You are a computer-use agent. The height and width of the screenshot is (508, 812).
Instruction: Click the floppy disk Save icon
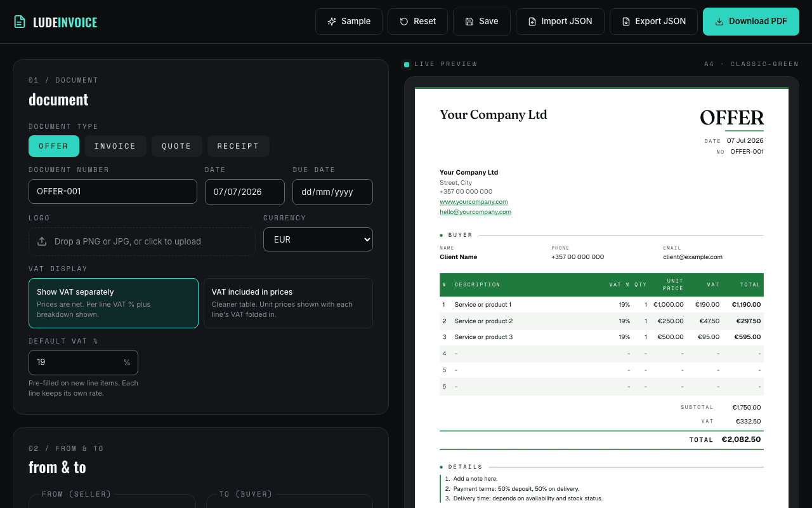469,22
